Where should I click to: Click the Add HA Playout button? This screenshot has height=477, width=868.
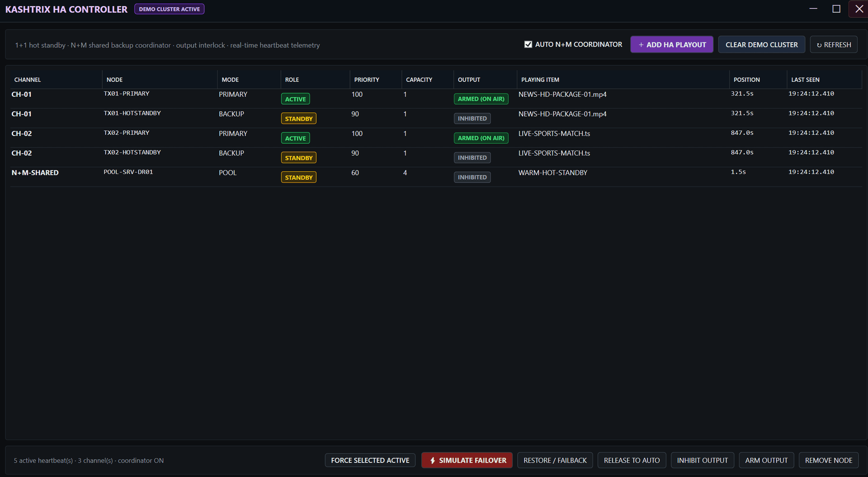(672, 44)
